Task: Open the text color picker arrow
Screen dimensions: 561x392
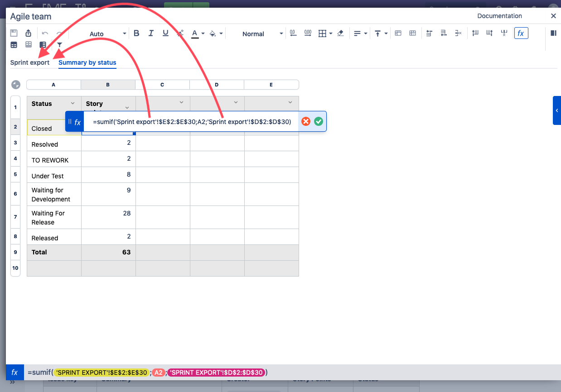Action: (203, 34)
